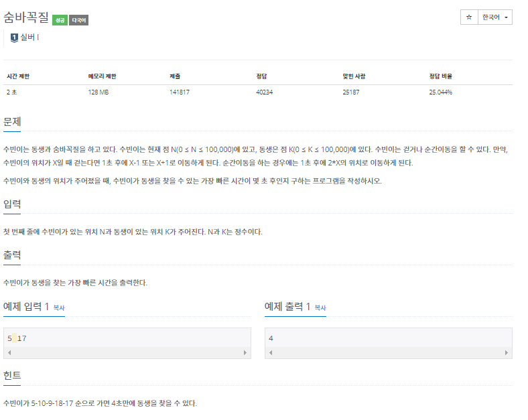The image size is (528, 420).
Task: Click the correct count 40234
Action: tap(265, 92)
